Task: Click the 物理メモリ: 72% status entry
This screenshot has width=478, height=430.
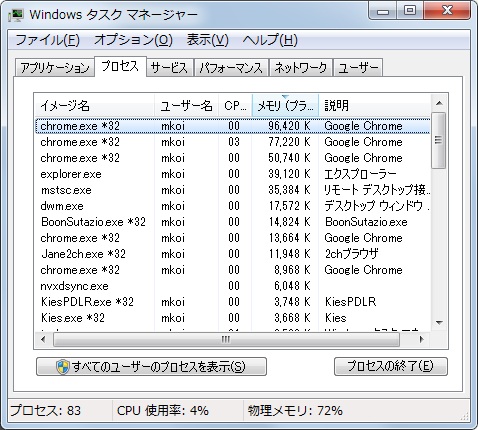Action: pos(295,411)
